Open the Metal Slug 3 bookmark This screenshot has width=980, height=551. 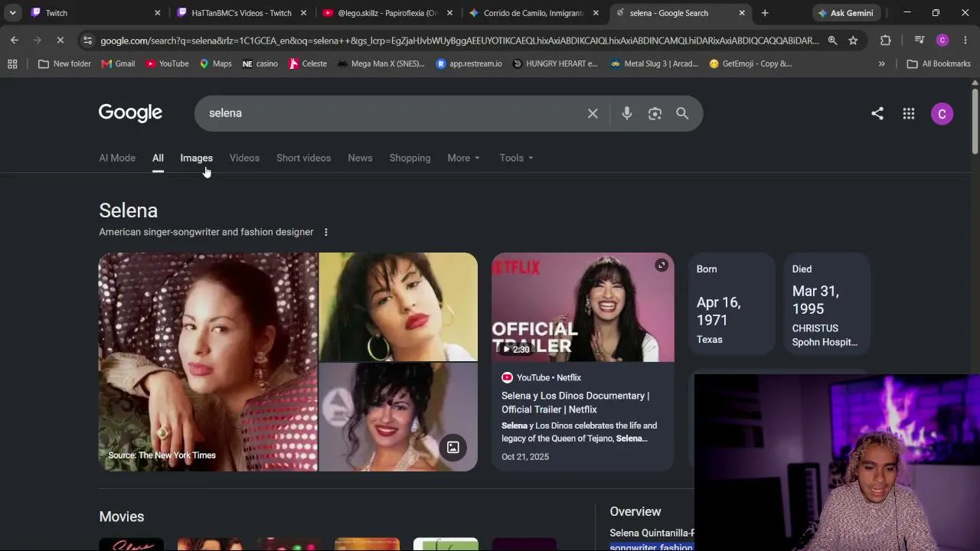(x=655, y=64)
